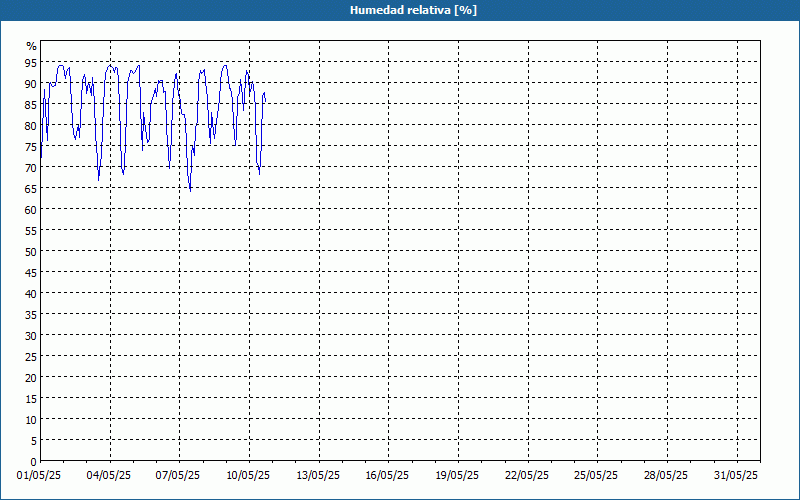Click the 25 value on the vertical axis
The height and width of the screenshot is (500, 800).
31,357
